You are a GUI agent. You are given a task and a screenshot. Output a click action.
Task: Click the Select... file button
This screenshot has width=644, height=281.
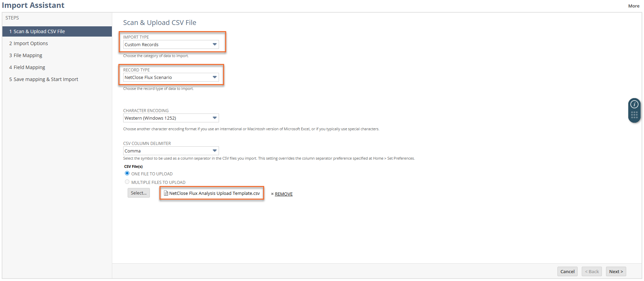tap(139, 193)
